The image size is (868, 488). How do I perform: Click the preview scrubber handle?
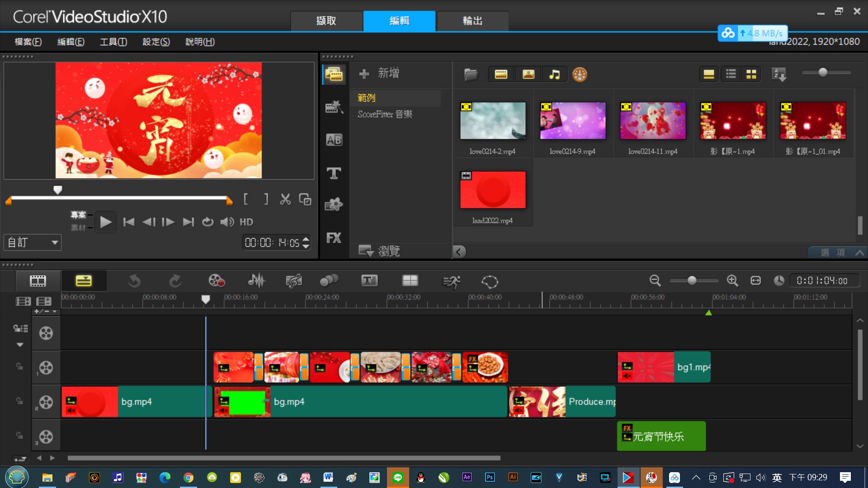pos(57,190)
